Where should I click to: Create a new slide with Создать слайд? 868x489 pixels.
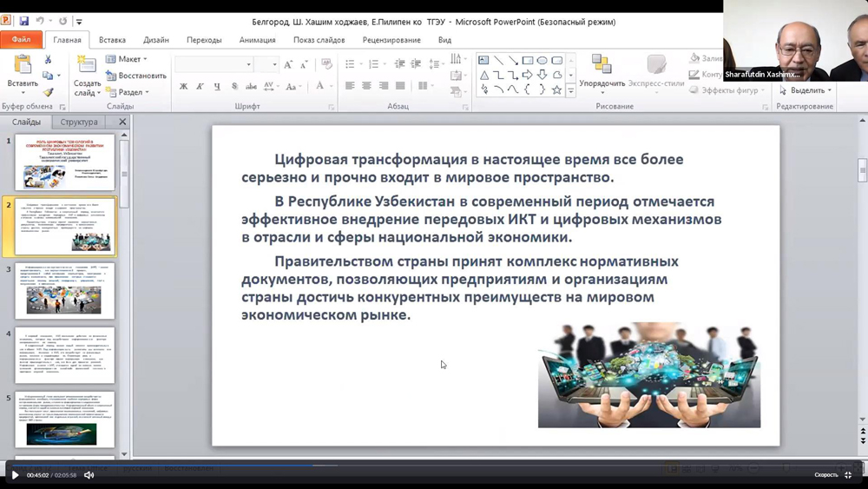[x=87, y=66]
